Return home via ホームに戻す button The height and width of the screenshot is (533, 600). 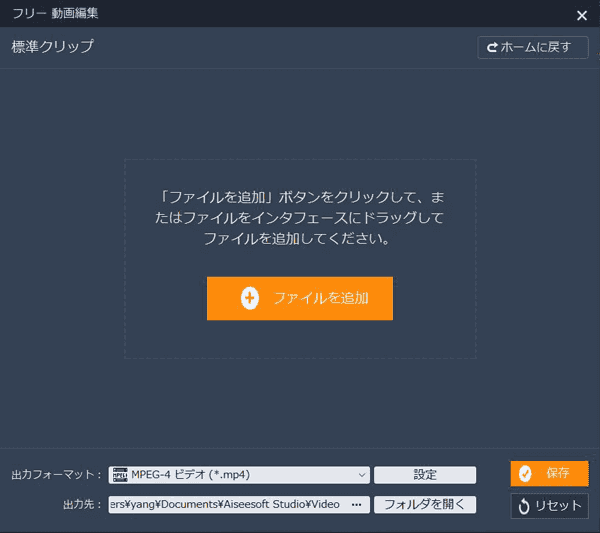pyautogui.click(x=533, y=47)
